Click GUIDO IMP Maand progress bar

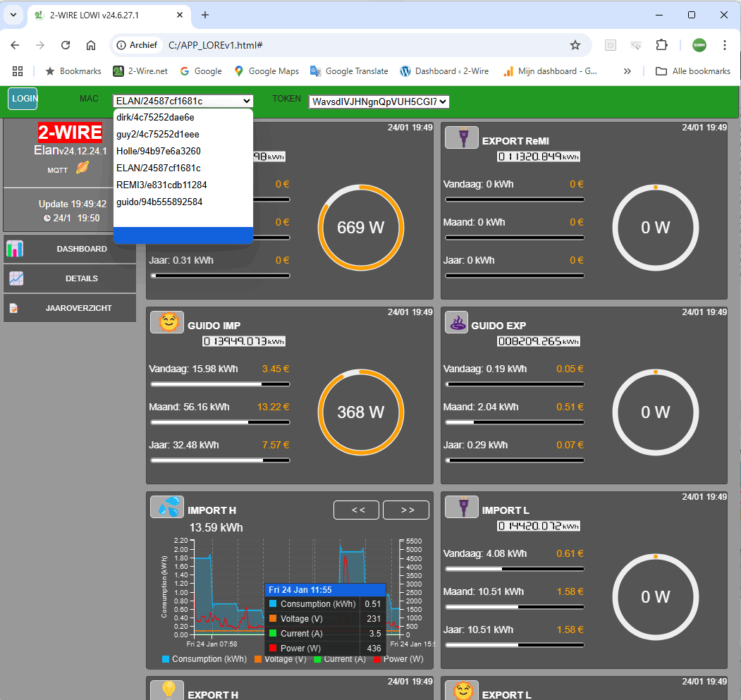pyautogui.click(x=220, y=422)
